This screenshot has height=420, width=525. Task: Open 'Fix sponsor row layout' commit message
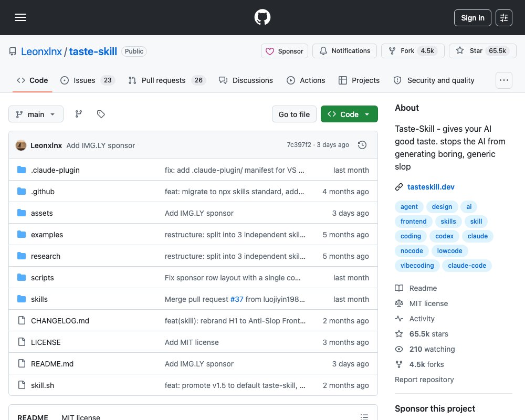233,278
